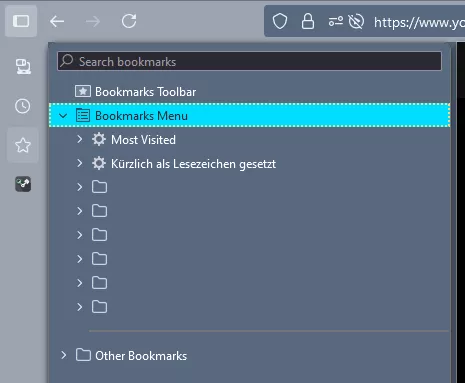This screenshot has height=383, width=465.
Task: Expand the first unnamed bookmark folder
Action: point(79,187)
